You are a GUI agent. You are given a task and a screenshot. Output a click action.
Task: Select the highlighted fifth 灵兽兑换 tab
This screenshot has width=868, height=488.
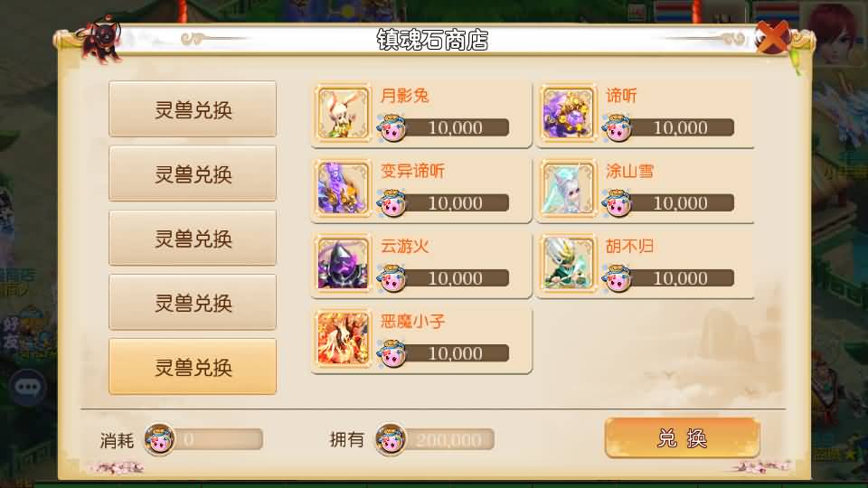193,367
